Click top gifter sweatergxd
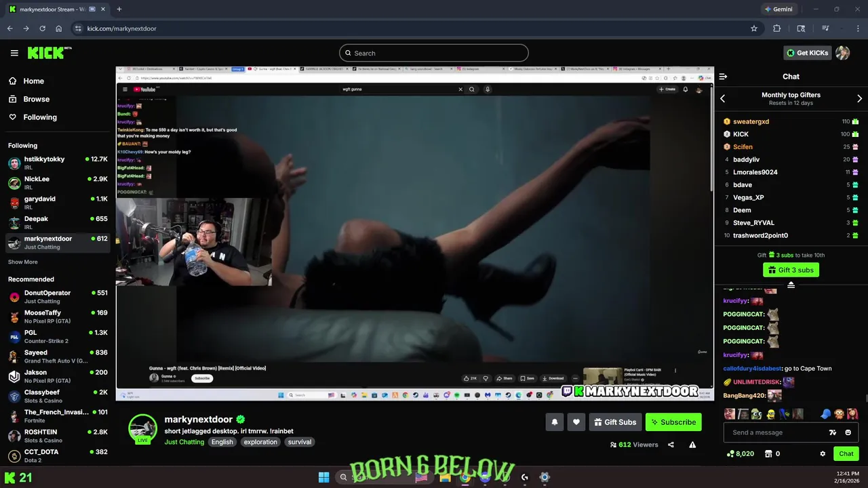Screen dimensions: 868x488 point(751,121)
